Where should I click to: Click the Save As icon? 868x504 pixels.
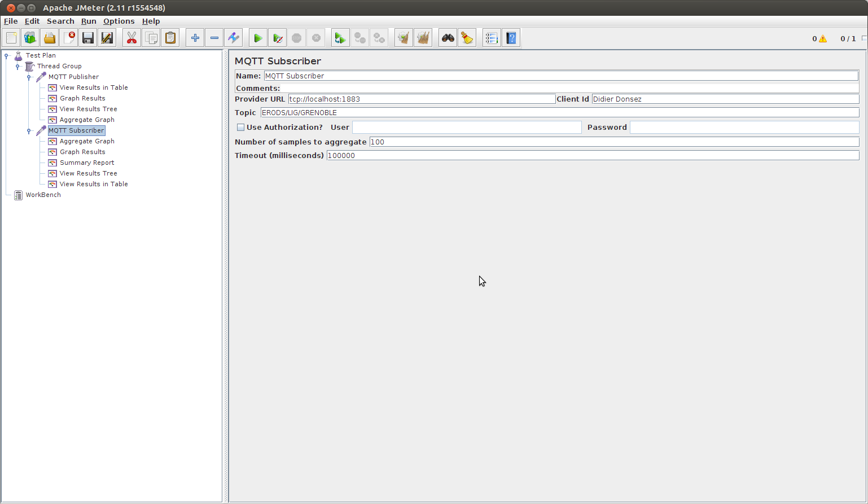[x=107, y=38]
